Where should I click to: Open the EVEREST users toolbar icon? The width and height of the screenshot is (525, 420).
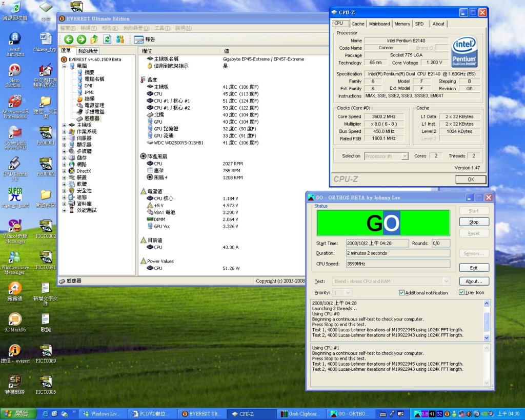(x=120, y=39)
